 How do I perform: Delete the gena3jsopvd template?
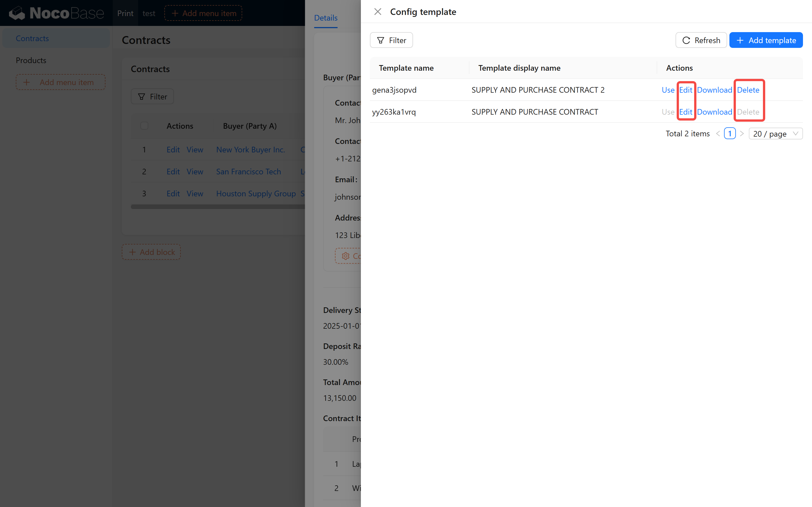click(x=748, y=90)
